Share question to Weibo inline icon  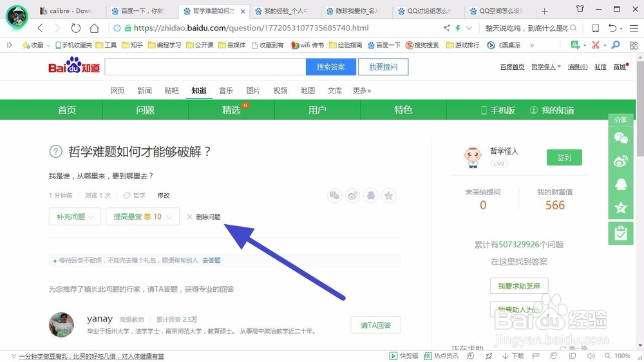(x=352, y=196)
